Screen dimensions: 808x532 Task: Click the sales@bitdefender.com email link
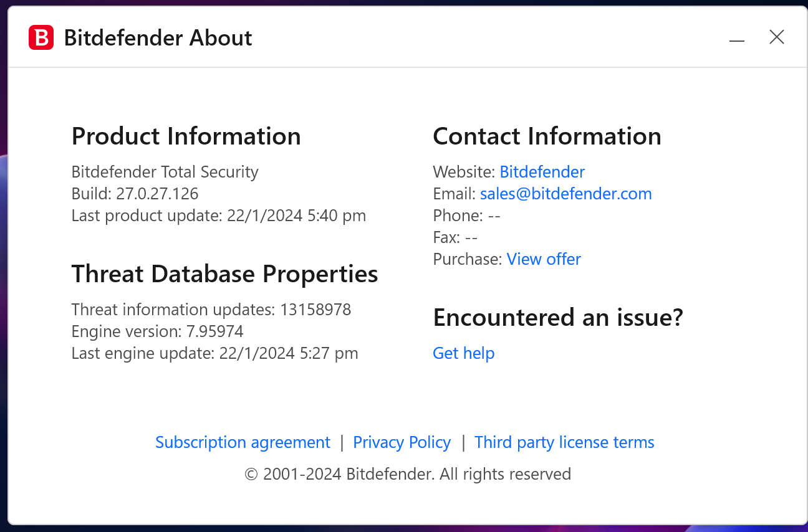click(x=565, y=194)
